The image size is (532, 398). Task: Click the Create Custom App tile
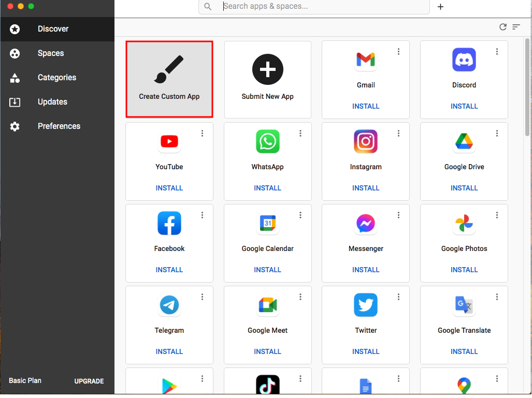[x=169, y=80]
